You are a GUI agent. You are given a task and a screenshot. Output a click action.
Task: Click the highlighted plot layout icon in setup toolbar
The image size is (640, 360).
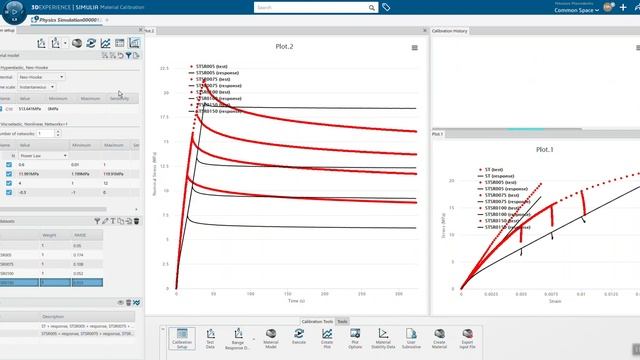[134, 43]
